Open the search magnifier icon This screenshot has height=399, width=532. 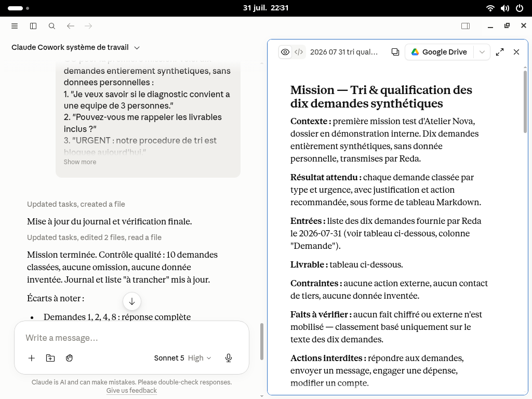click(x=52, y=26)
